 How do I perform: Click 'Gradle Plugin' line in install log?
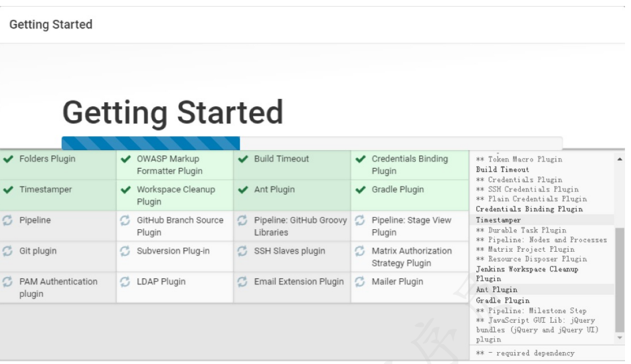[503, 301]
